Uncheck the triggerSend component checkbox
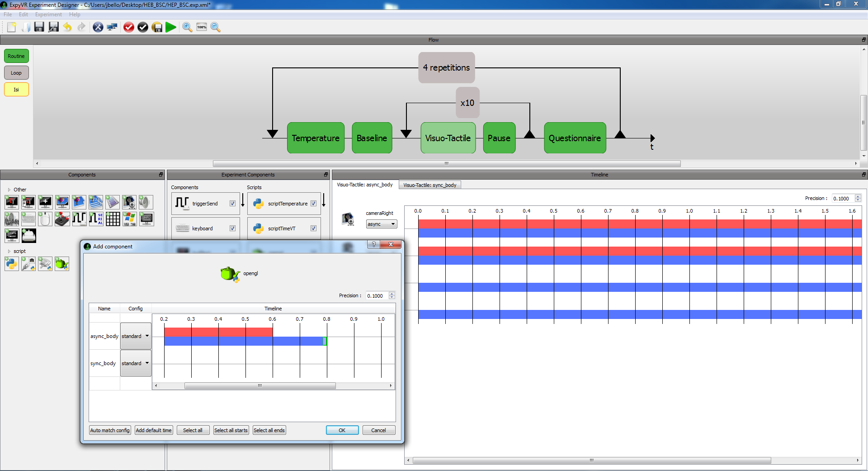 coord(232,204)
